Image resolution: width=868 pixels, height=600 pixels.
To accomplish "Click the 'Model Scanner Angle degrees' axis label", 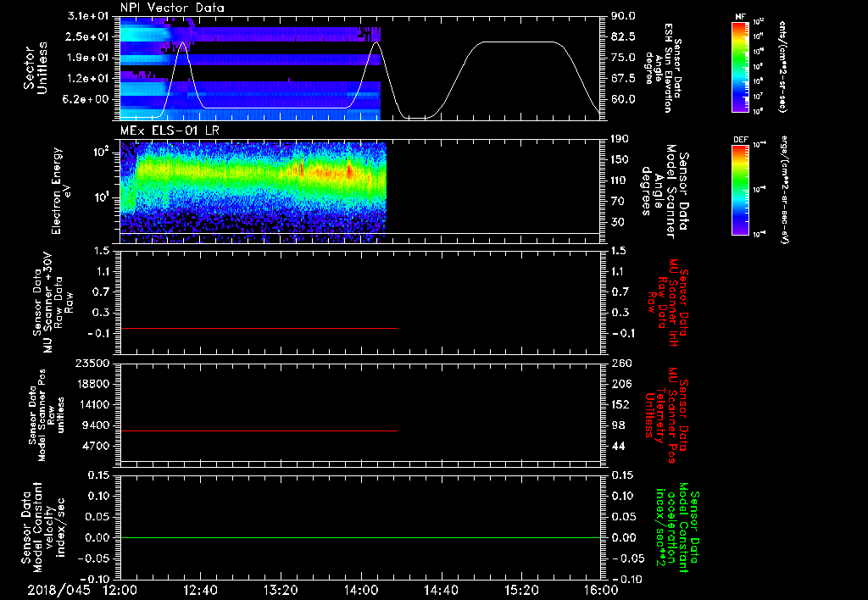I will pos(664,192).
